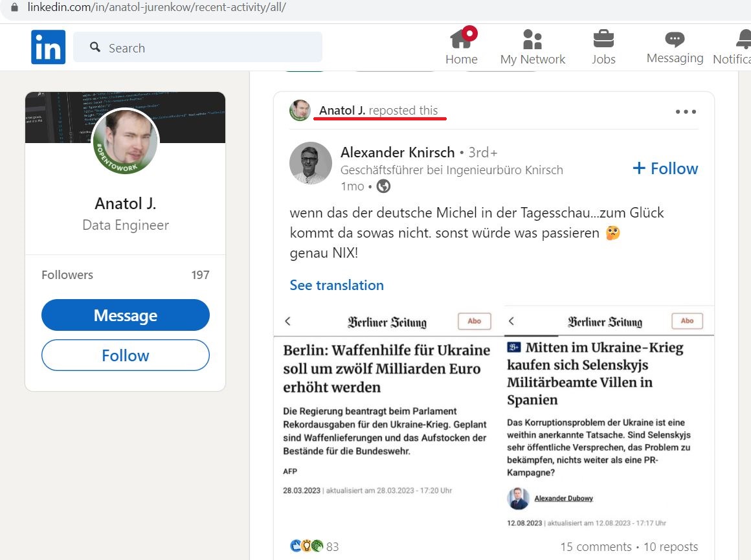Click the thinking emoji in post text
This screenshot has width=751, height=560.
(613, 233)
